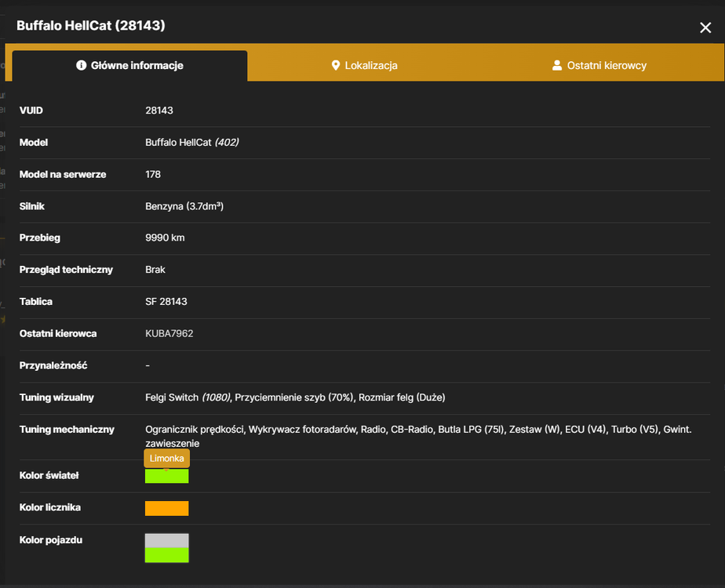Click the Wykrywacz fotoradarów tuning entry
This screenshot has width=725, height=588.
[302, 430]
